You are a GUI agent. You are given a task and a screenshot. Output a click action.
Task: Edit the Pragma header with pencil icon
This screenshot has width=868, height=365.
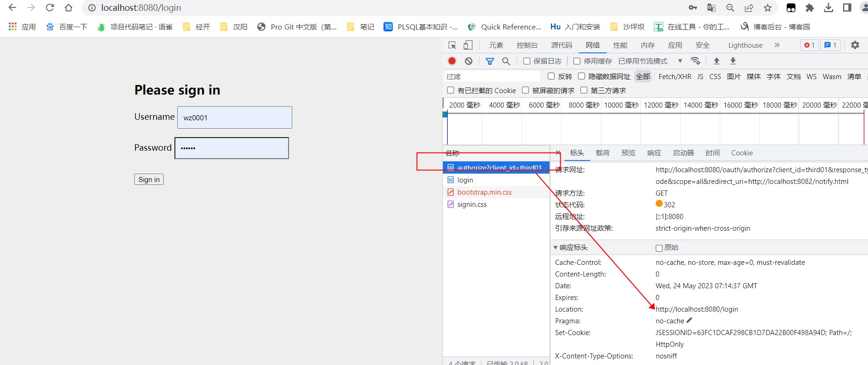[x=689, y=321]
